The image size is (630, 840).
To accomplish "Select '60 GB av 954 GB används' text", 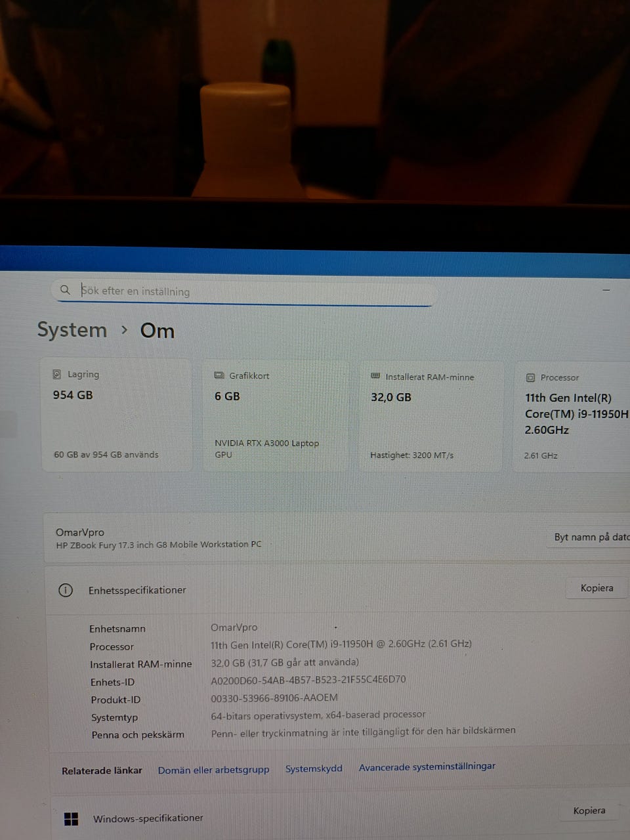I will tap(106, 454).
